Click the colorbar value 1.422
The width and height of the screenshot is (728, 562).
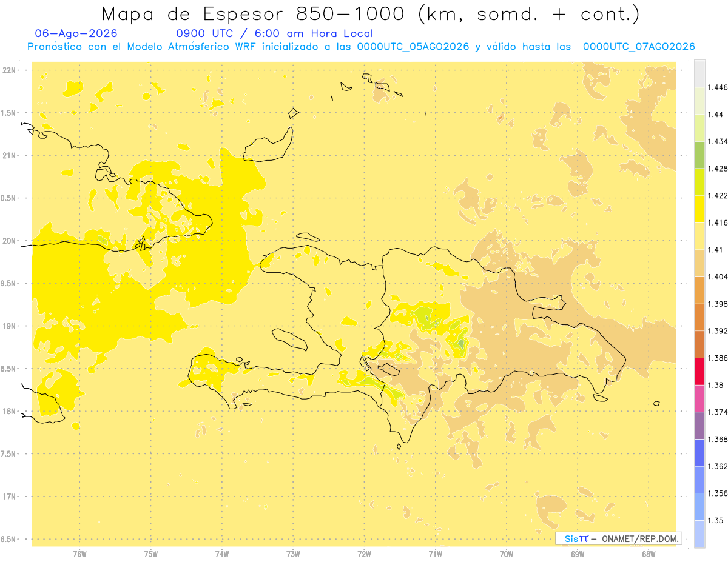(x=718, y=195)
